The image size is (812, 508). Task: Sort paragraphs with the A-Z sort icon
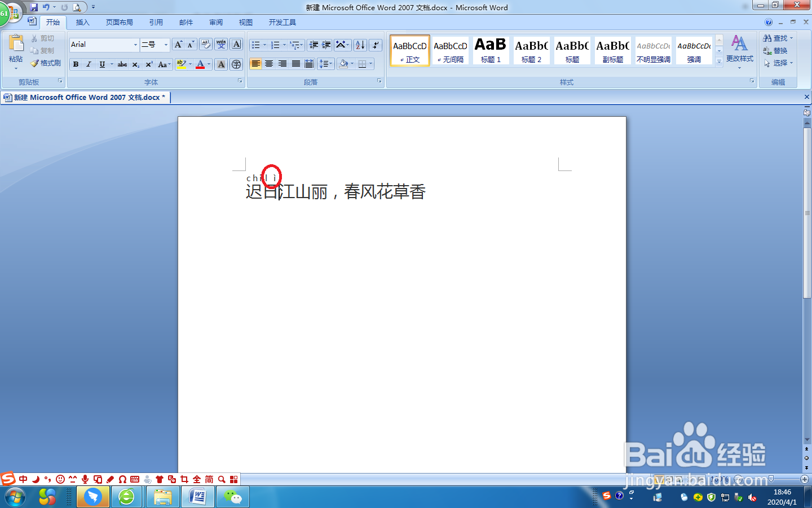point(361,44)
